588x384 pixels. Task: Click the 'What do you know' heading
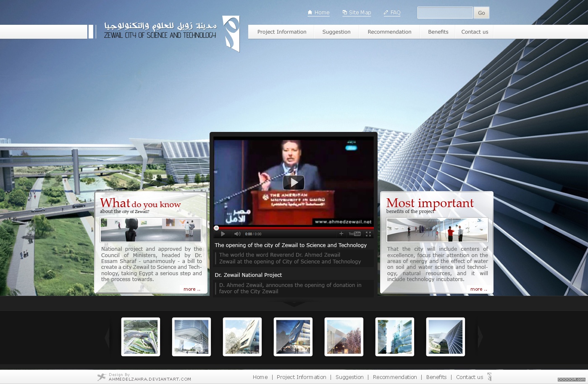140,204
